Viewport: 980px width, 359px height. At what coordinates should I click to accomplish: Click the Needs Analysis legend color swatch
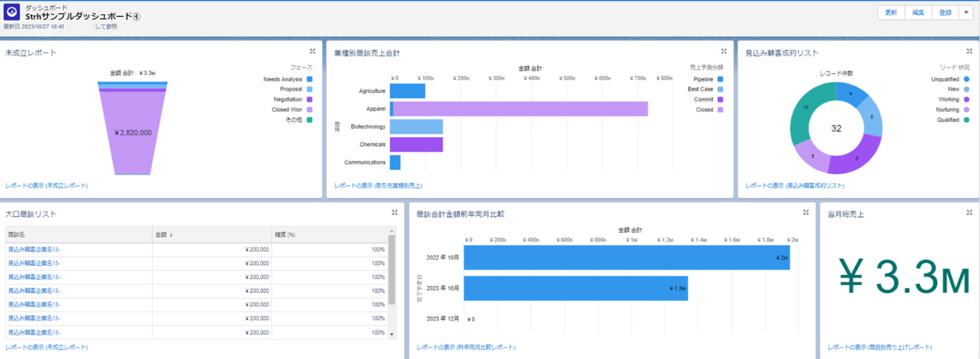[x=309, y=80]
